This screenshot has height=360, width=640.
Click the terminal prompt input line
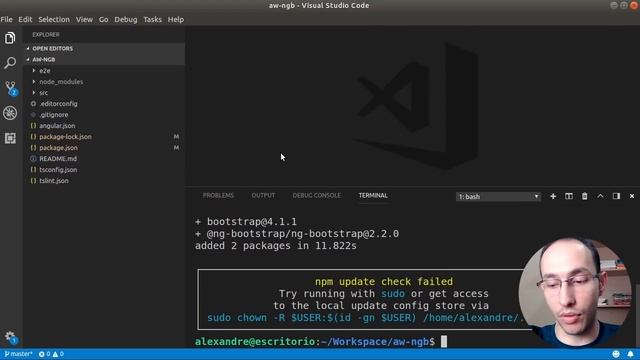[x=321, y=342]
